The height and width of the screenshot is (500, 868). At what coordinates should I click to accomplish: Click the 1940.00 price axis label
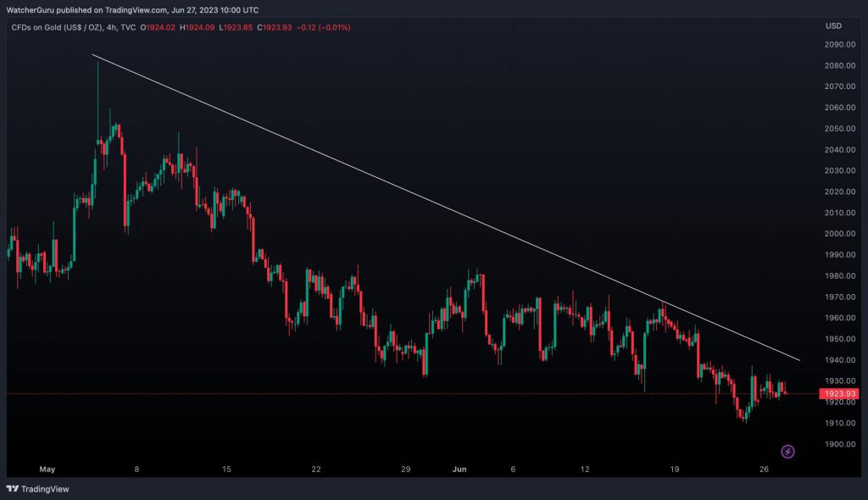tap(840, 360)
